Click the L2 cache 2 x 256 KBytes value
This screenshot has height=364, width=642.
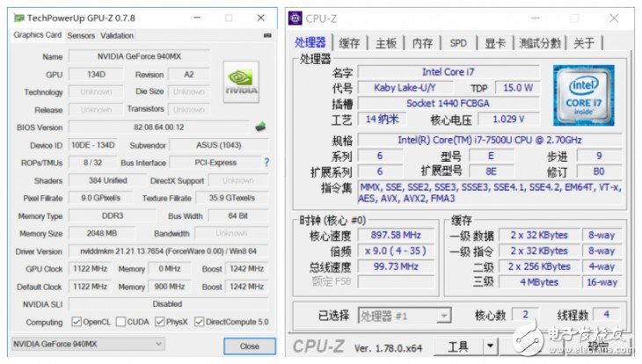(539, 266)
